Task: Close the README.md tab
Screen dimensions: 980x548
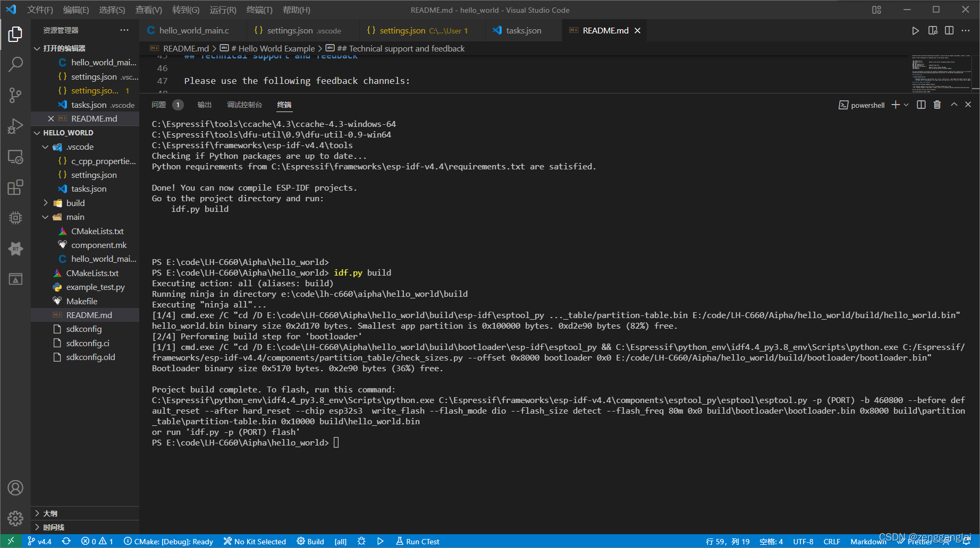Action: pos(637,30)
